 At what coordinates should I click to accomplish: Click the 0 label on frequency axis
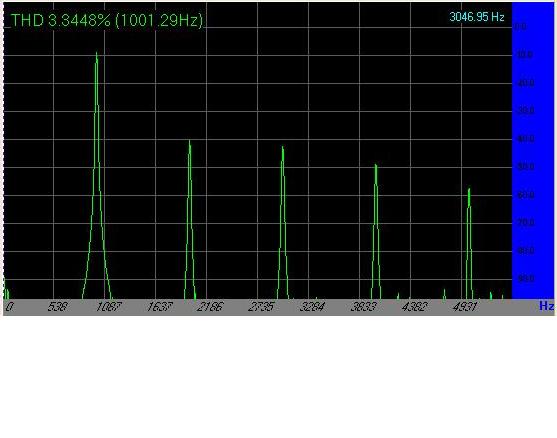point(10,307)
